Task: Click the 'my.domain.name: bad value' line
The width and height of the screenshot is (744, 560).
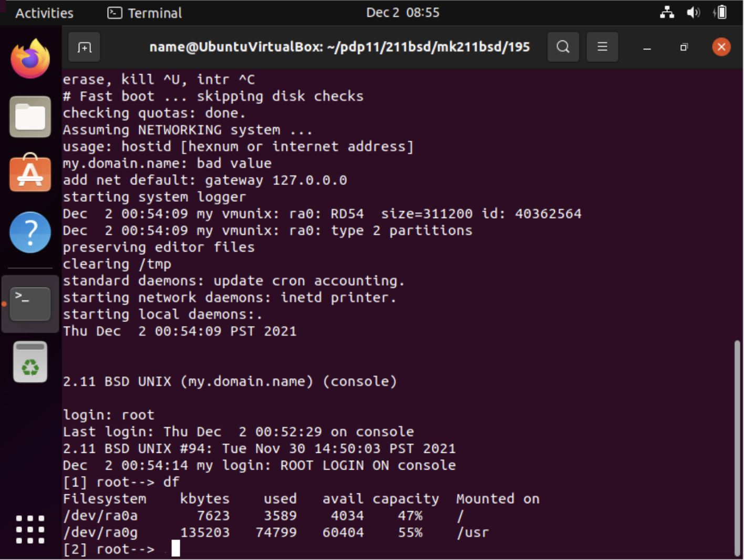Action: 167,163
